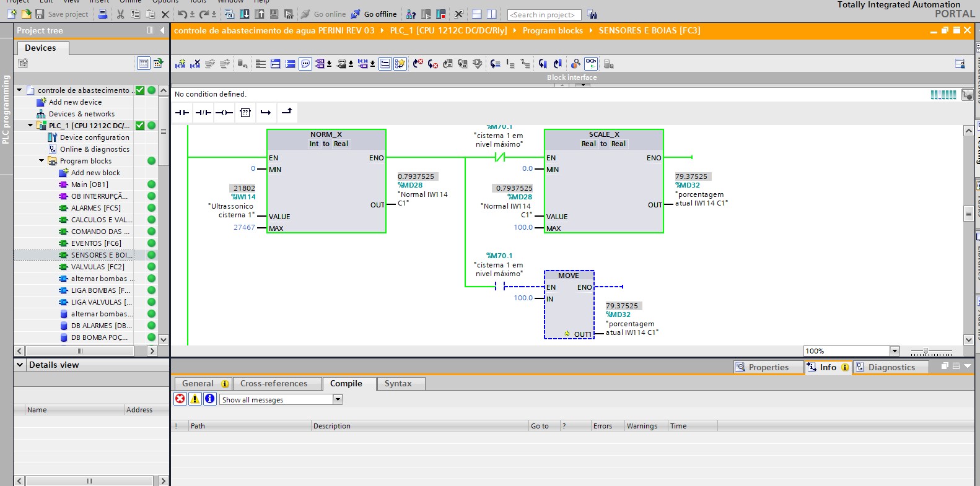This screenshot has height=486, width=980.
Task: Adjust the editor zoom slider
Action: 926,352
